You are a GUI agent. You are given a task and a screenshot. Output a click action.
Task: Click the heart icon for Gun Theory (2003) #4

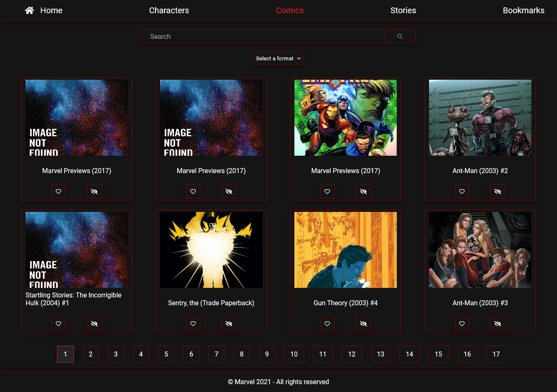pyautogui.click(x=327, y=323)
